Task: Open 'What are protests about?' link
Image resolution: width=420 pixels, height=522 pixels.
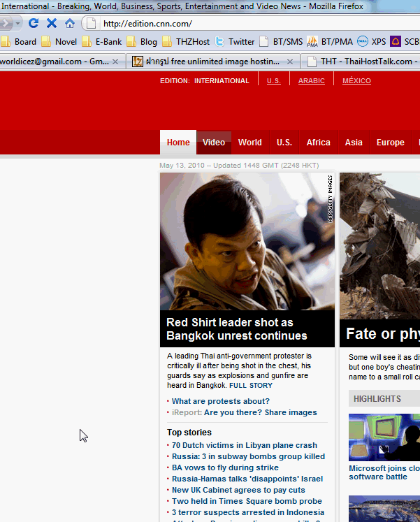Action: click(x=221, y=401)
